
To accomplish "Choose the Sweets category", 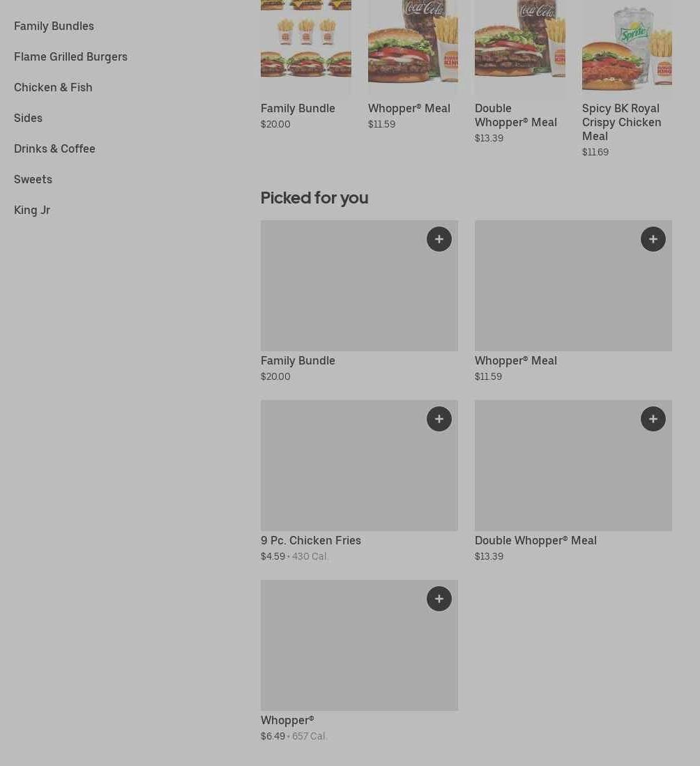I will pyautogui.click(x=33, y=179).
